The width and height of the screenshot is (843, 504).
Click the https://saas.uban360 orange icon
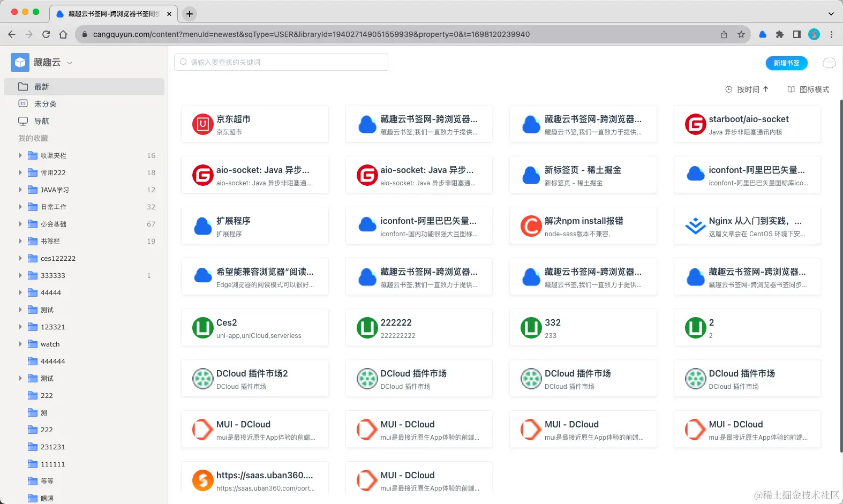click(203, 480)
